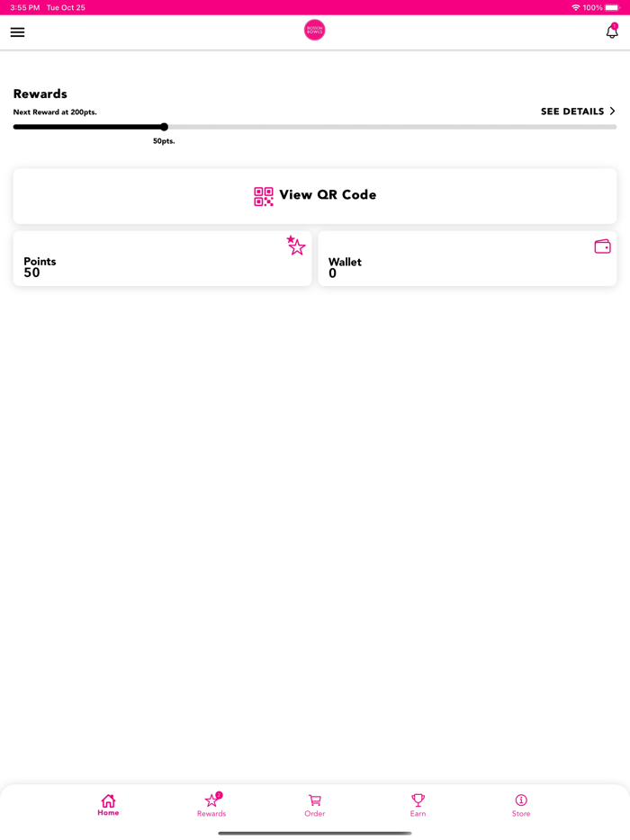Click the 50pts marker on the progress bar
This screenshot has width=630, height=840.
(x=164, y=127)
